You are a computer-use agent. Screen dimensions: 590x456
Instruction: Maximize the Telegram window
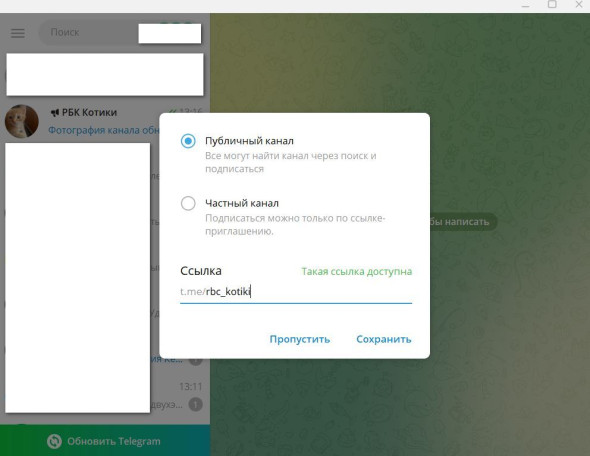pos(552,5)
